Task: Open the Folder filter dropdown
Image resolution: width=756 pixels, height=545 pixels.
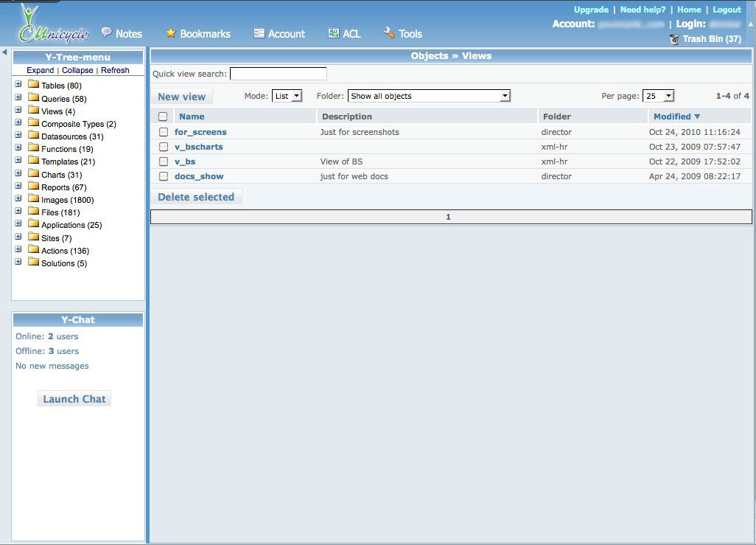Action: [430, 96]
